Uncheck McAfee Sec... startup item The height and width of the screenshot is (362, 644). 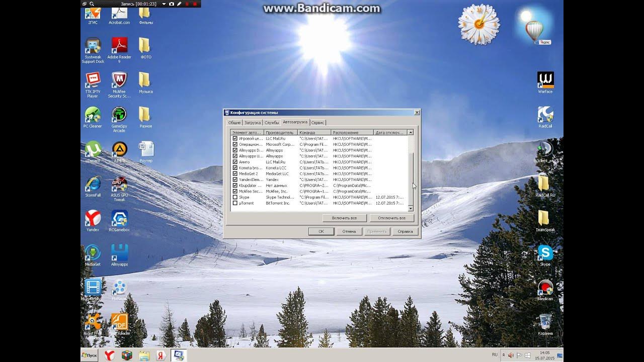tap(235, 192)
